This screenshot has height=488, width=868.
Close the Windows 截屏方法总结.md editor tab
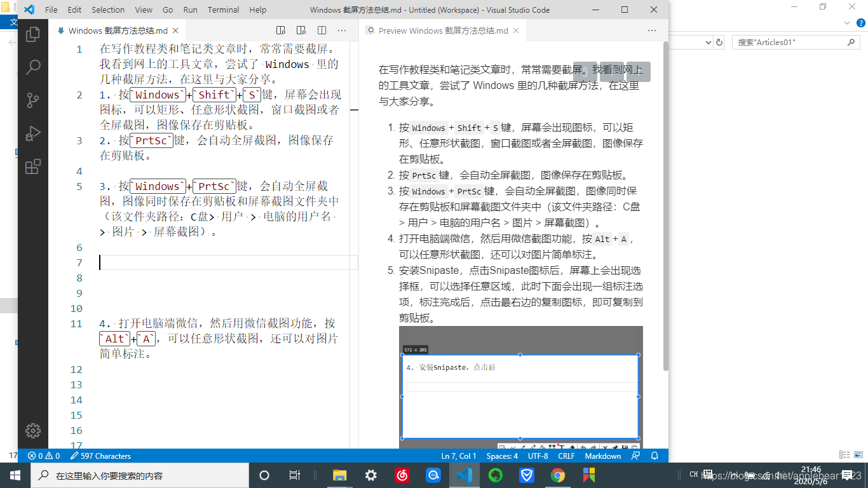tap(175, 30)
